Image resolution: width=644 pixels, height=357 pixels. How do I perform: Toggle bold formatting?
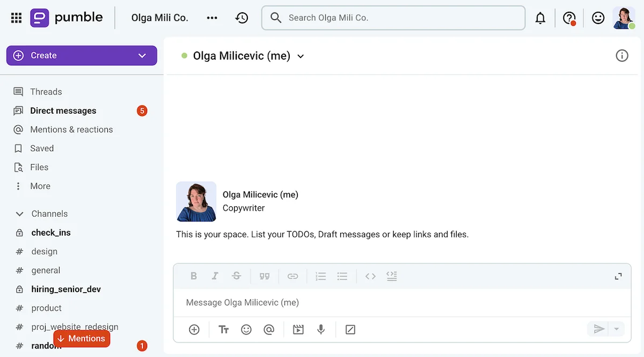pyautogui.click(x=194, y=276)
